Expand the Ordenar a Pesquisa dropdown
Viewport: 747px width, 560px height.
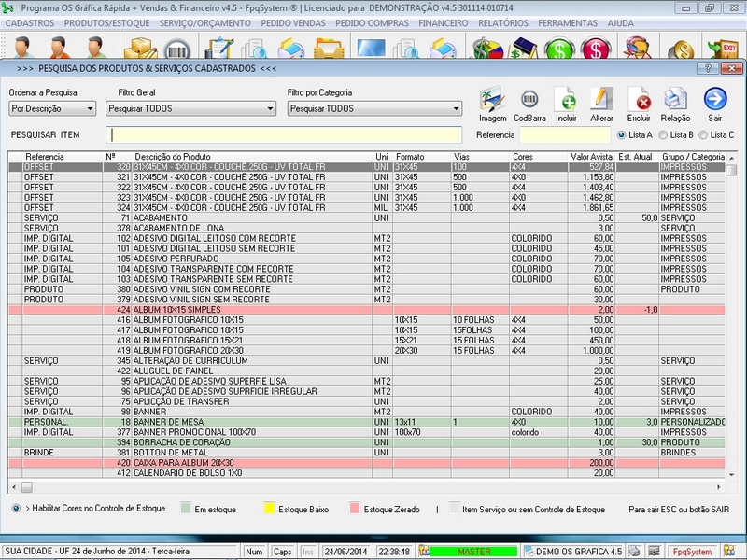coord(90,109)
